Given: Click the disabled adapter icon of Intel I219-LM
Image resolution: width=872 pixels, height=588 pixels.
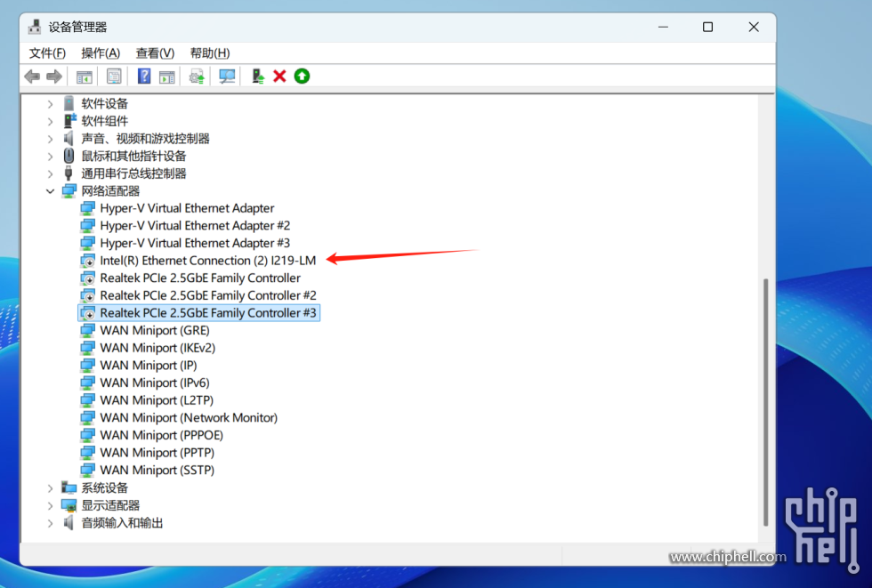Looking at the screenshot, I should click(x=88, y=261).
